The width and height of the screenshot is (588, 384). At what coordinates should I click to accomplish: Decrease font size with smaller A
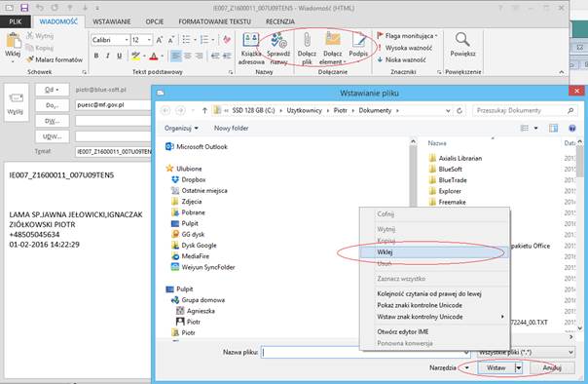[171, 40]
